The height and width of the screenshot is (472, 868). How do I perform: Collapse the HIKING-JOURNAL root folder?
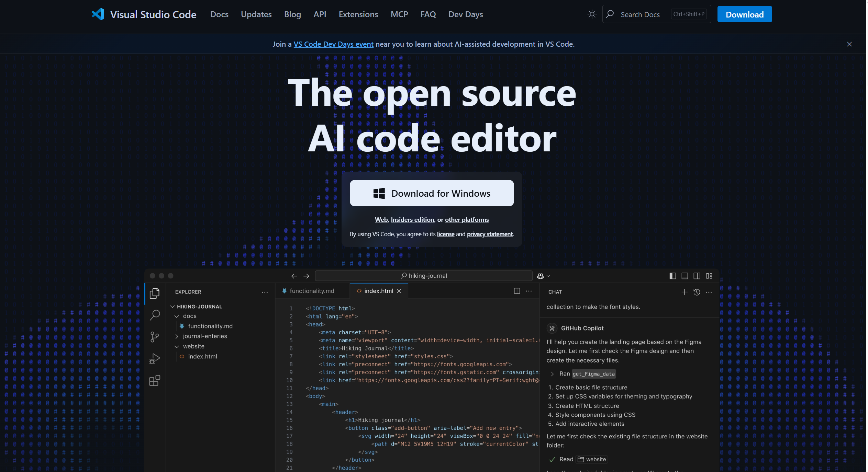pos(173,307)
